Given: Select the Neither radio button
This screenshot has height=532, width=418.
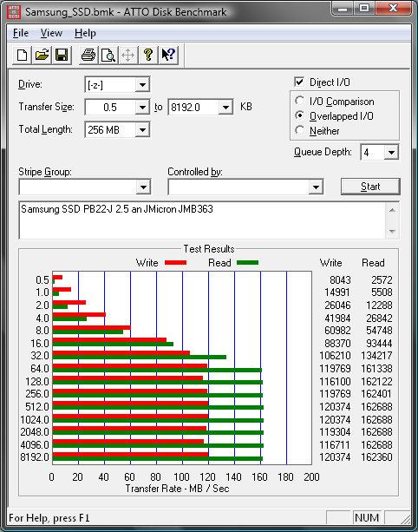Looking at the screenshot, I should tap(299, 130).
